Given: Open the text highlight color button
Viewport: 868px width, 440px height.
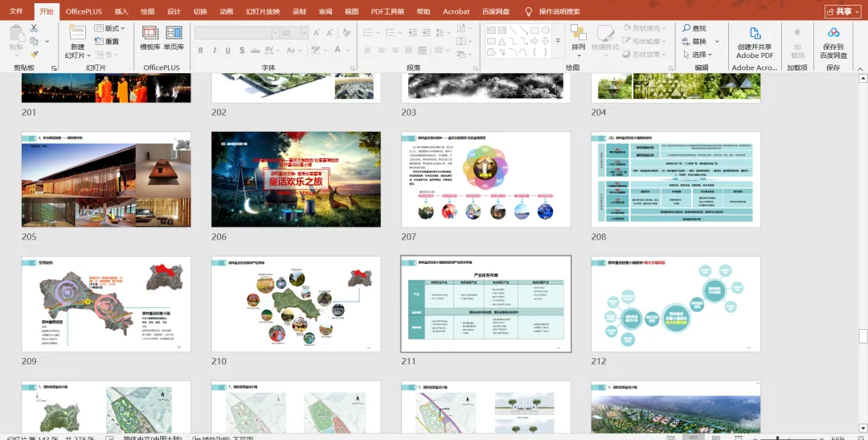Looking at the screenshot, I should [316, 51].
